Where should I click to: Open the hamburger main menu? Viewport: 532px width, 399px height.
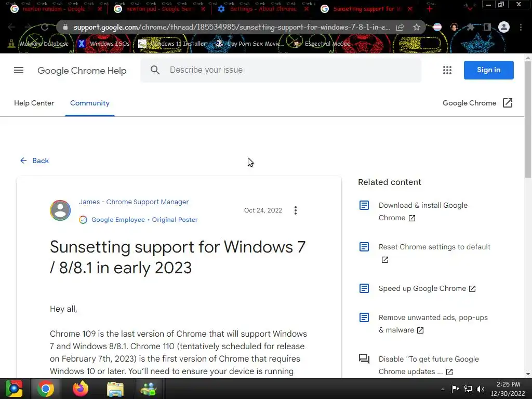tap(19, 70)
